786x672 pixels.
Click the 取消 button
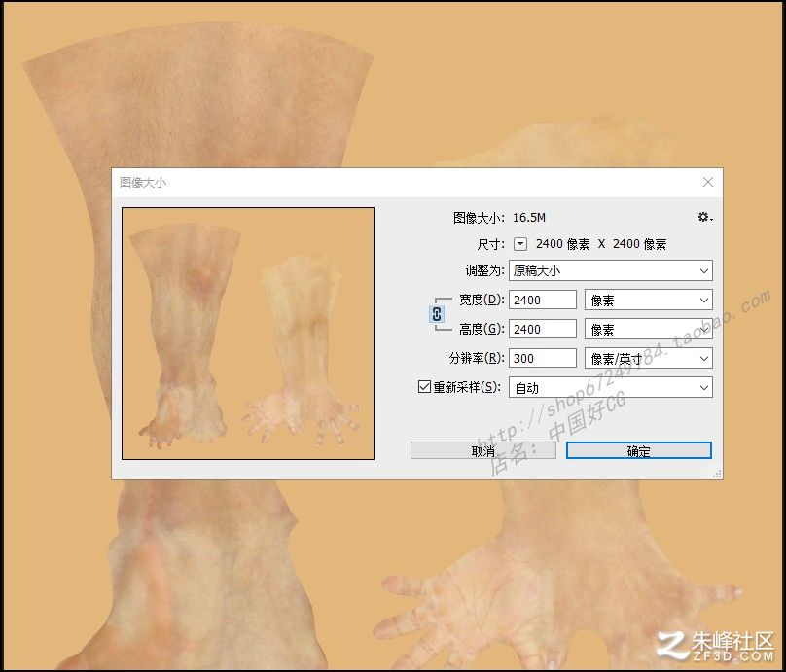483,450
